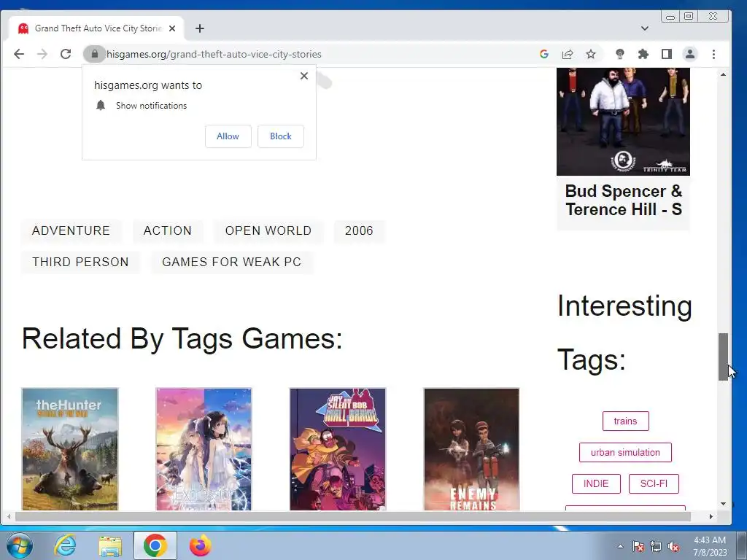Launch Internet Explorer from the taskbar
The image size is (747, 560).
tap(65, 545)
